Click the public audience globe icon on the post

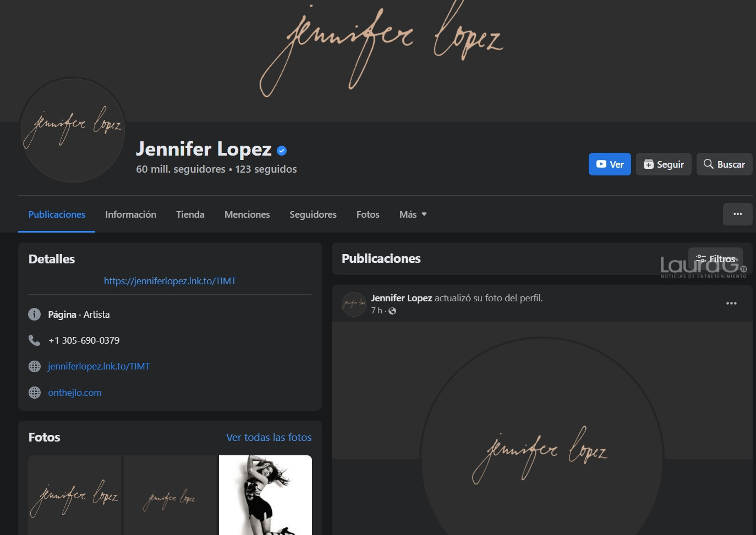point(392,311)
